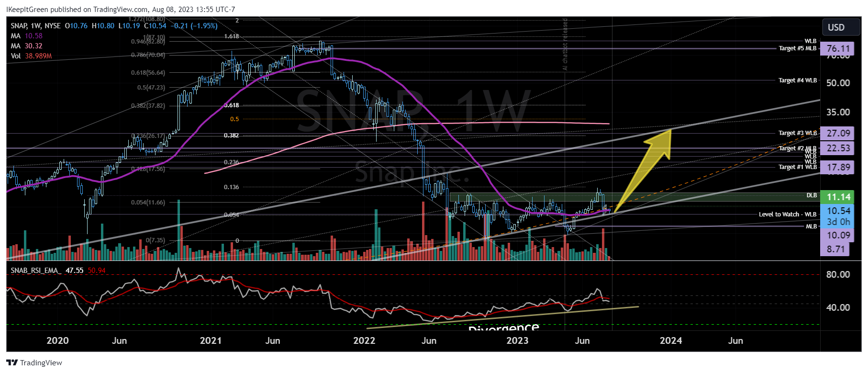
Task: Select the 27.09 price label
Action: pyautogui.click(x=838, y=133)
